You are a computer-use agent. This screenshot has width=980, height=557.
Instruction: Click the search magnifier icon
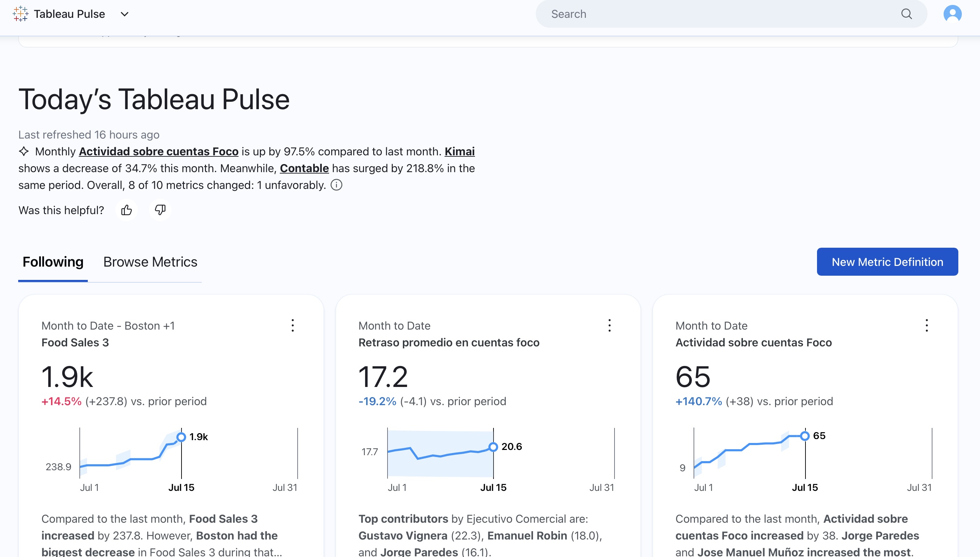(907, 14)
